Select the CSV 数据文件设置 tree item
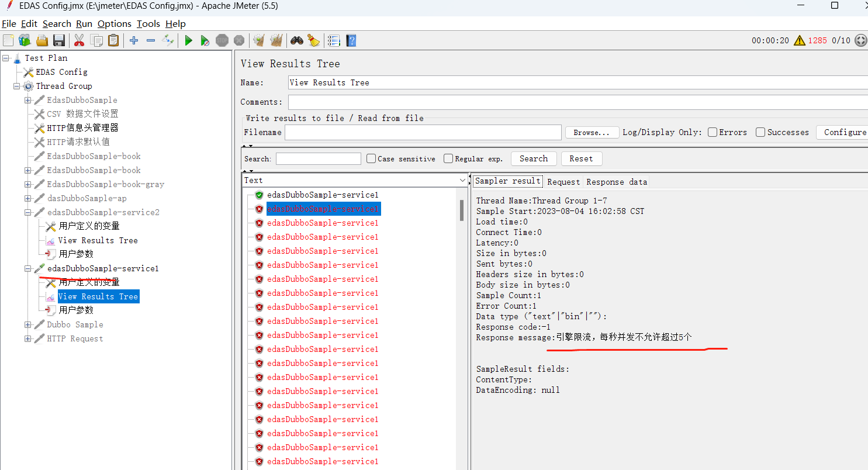This screenshot has height=470, width=868. pos(82,114)
